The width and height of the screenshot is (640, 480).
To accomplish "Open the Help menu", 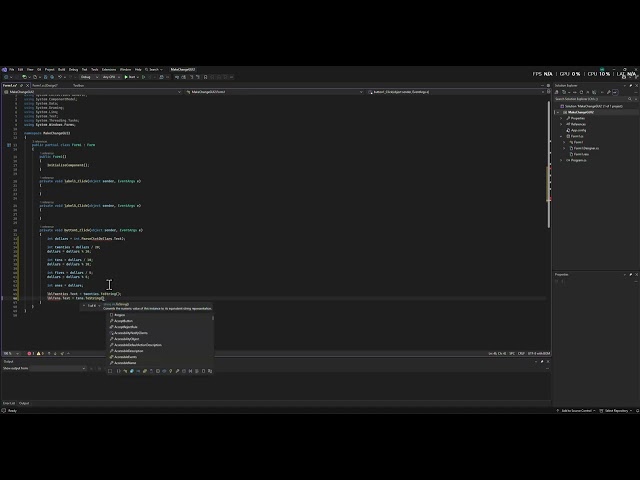I will click(x=138, y=69).
